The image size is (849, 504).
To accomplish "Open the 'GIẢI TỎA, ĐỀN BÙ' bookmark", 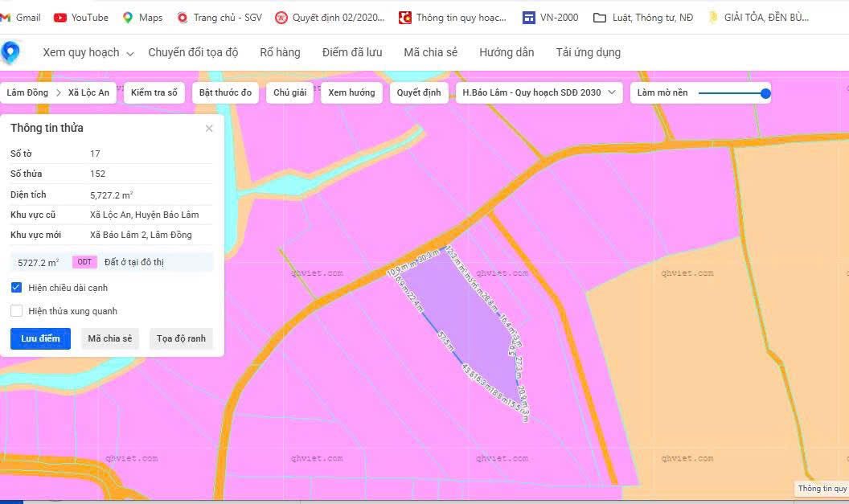I will pos(760,16).
